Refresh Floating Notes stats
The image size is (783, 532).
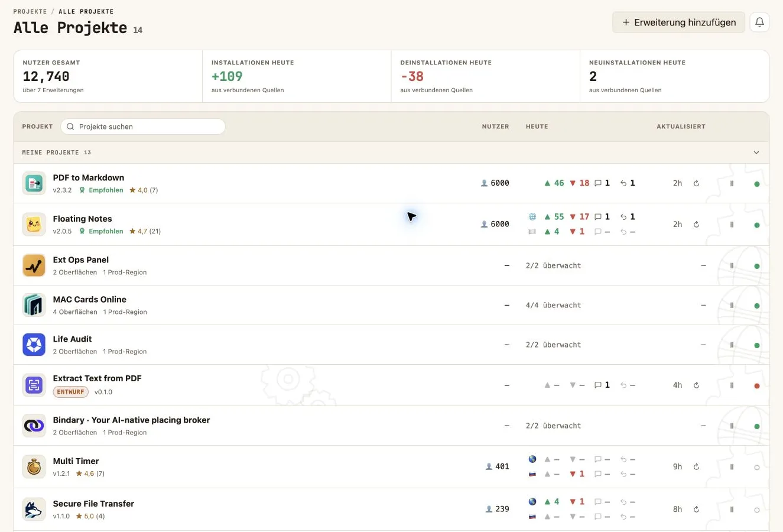pyautogui.click(x=696, y=225)
